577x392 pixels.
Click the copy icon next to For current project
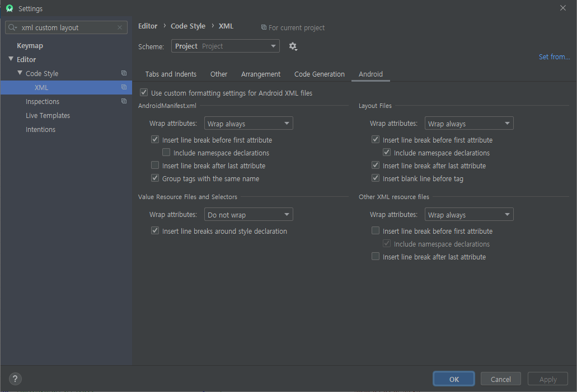pyautogui.click(x=264, y=27)
